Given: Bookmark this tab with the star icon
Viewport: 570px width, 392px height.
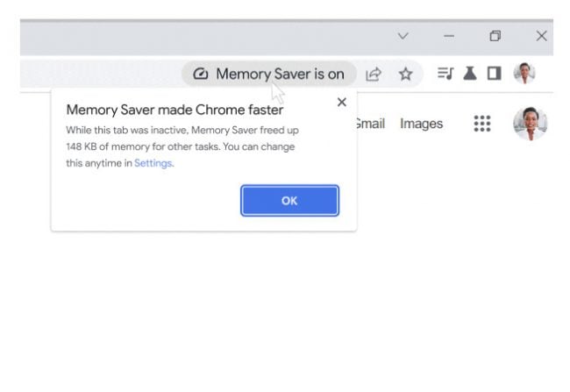Looking at the screenshot, I should [405, 75].
